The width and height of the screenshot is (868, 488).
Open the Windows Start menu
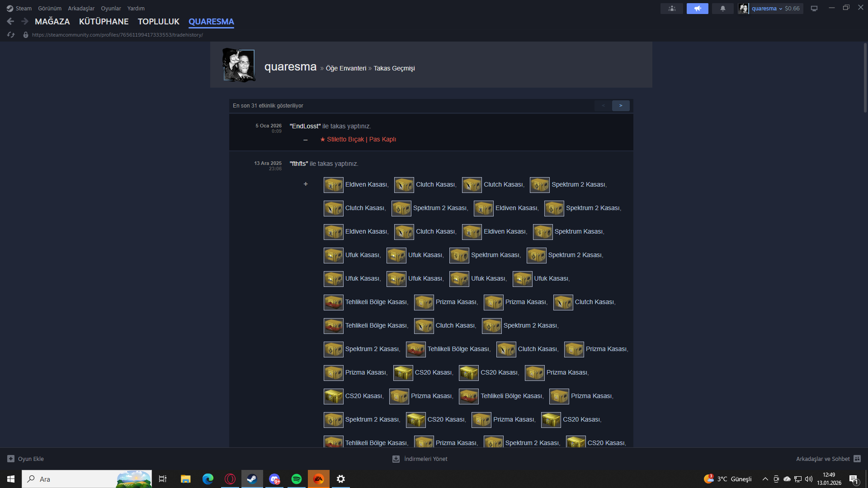pyautogui.click(x=11, y=479)
